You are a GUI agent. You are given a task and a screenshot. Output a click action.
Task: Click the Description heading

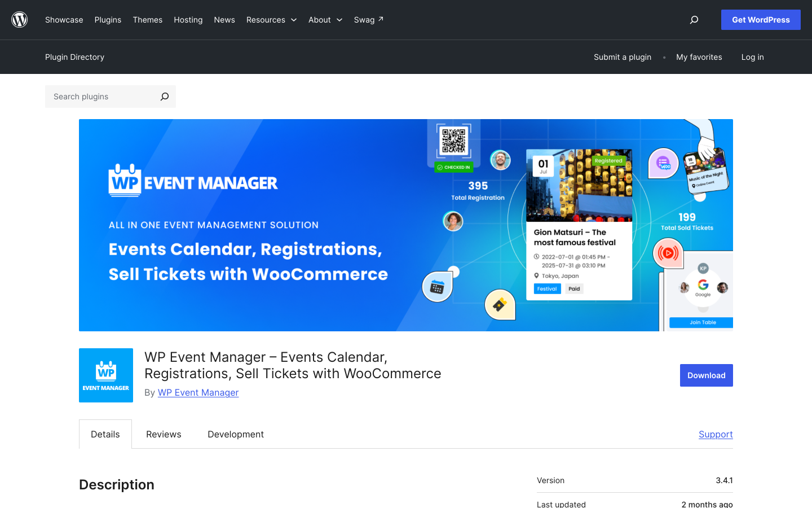[x=117, y=485]
